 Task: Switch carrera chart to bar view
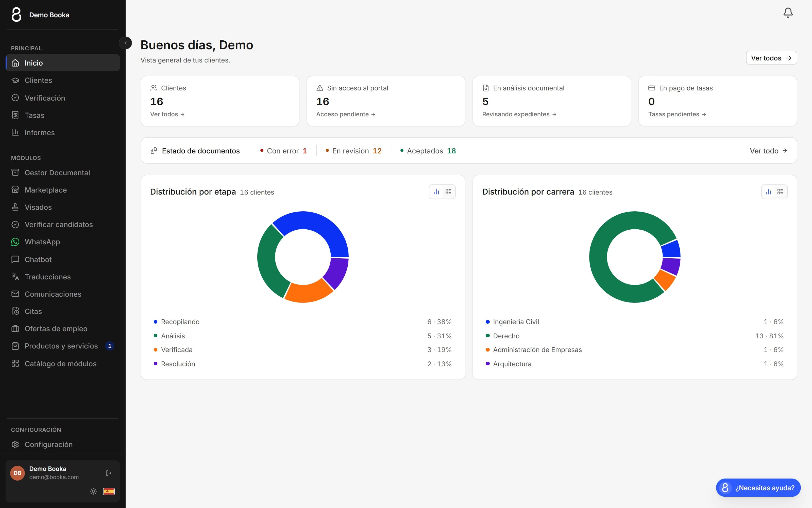click(768, 192)
